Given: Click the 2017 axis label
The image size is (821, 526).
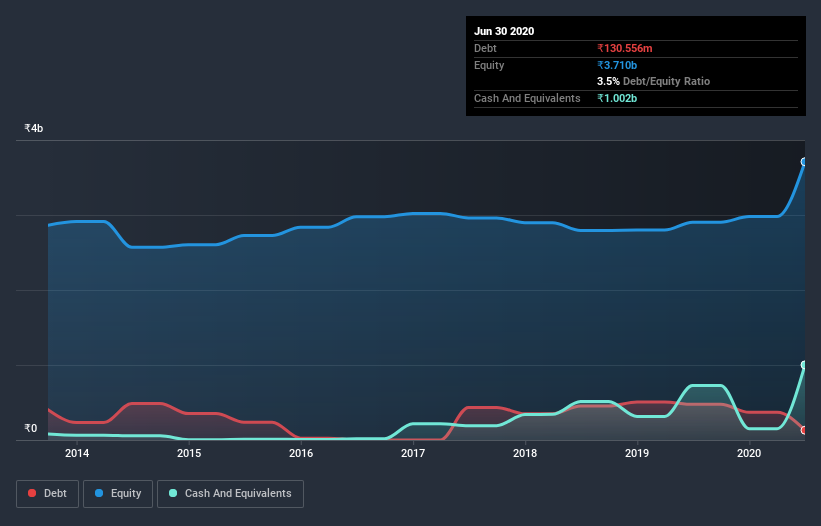Looking at the screenshot, I should click(x=413, y=453).
